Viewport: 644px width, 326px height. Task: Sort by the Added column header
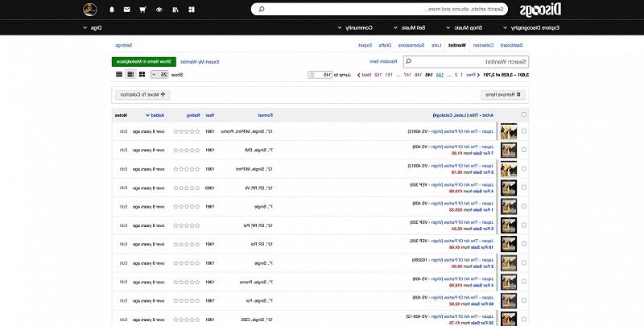(155, 115)
